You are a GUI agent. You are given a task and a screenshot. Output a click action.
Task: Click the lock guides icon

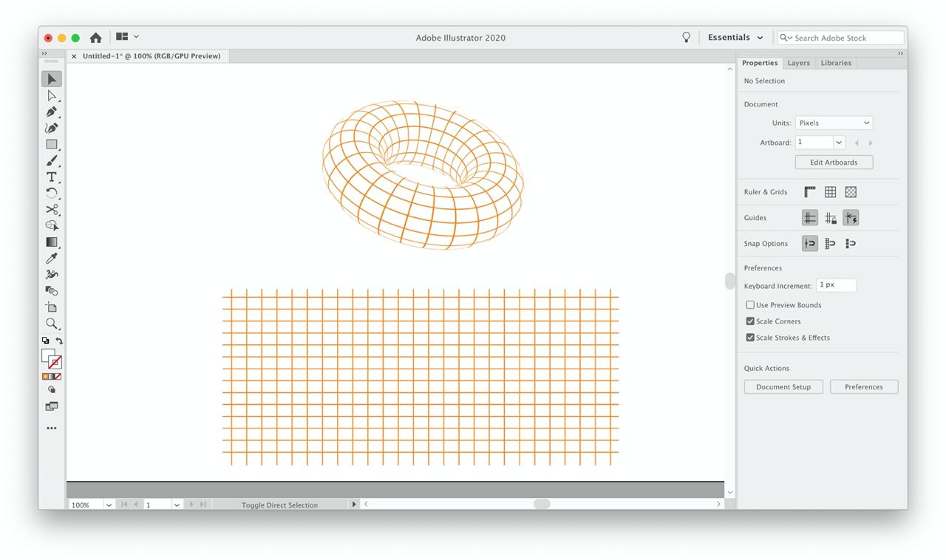point(831,218)
